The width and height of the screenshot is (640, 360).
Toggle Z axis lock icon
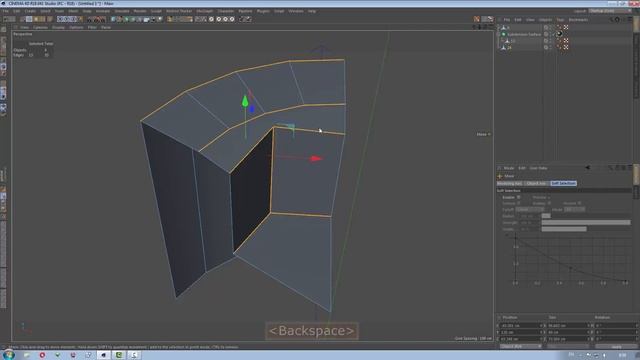pos(73,19)
